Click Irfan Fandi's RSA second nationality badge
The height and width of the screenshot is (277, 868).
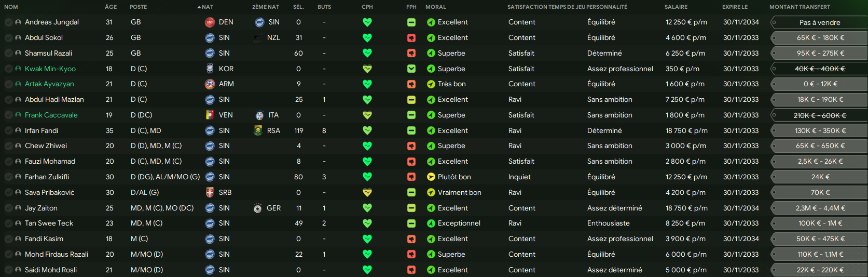[x=258, y=130]
